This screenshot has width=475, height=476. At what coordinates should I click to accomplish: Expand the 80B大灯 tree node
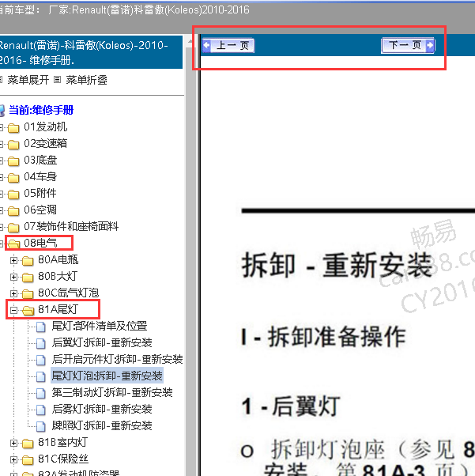(x=13, y=278)
